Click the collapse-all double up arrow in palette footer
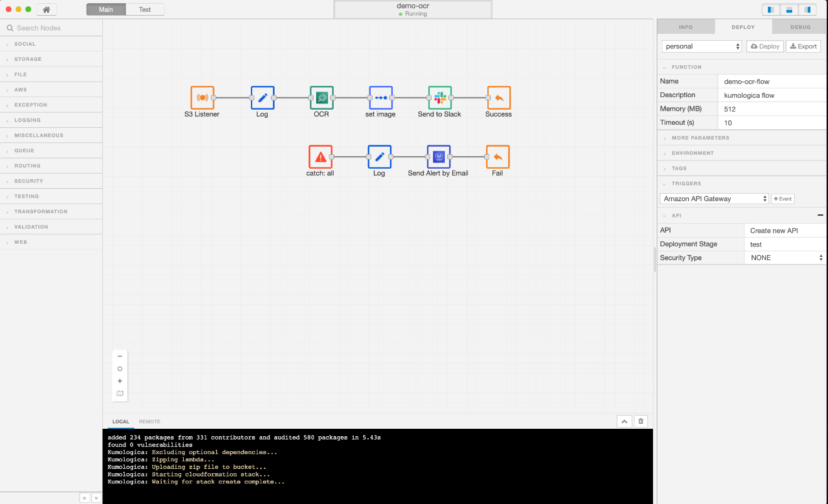 pos(85,498)
